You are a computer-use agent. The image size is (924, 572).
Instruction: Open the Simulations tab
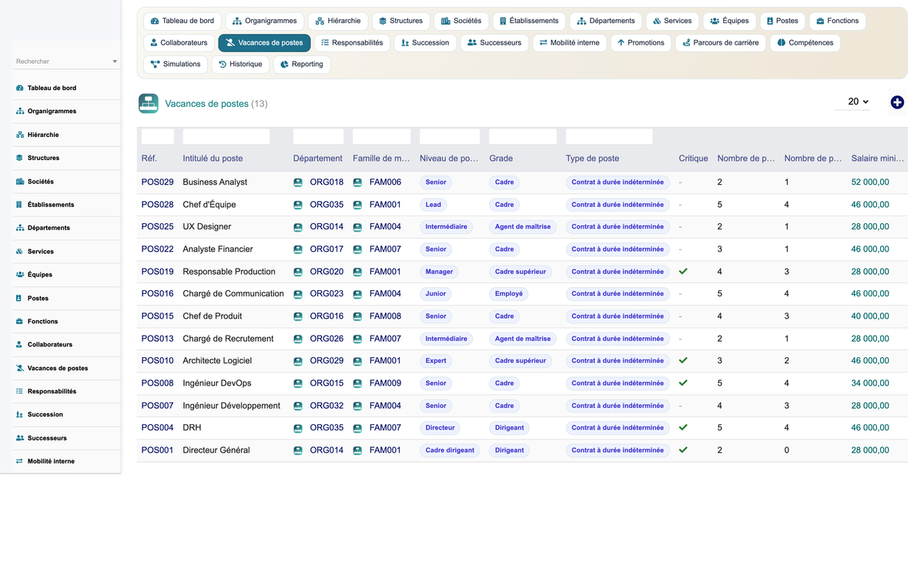176,65
